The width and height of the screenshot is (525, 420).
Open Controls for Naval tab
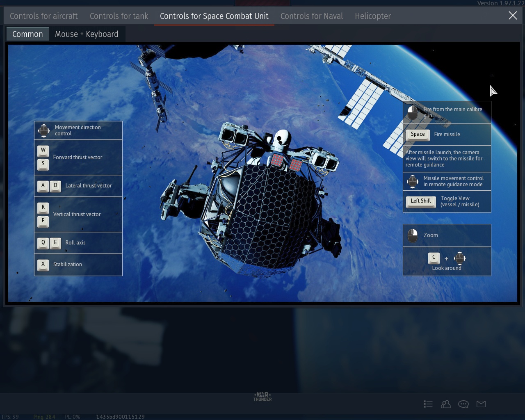tap(312, 16)
